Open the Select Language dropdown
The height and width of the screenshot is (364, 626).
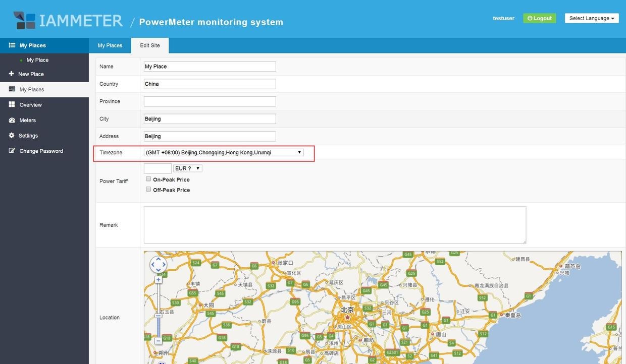point(591,18)
